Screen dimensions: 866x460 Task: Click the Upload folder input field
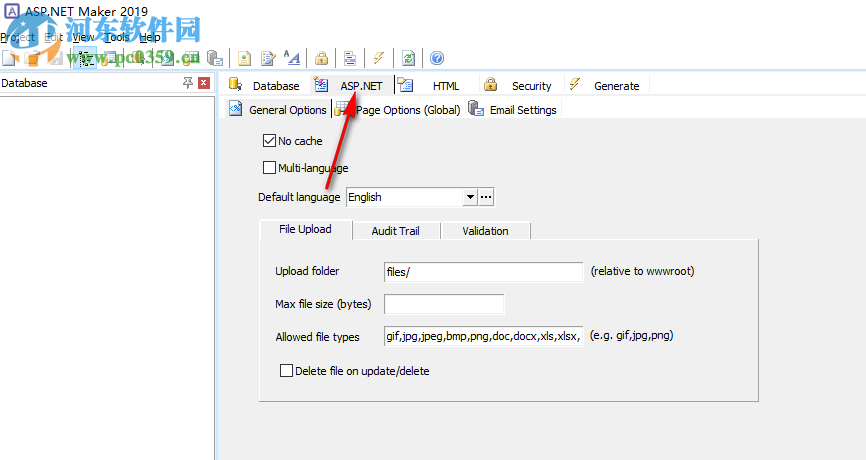(483, 272)
